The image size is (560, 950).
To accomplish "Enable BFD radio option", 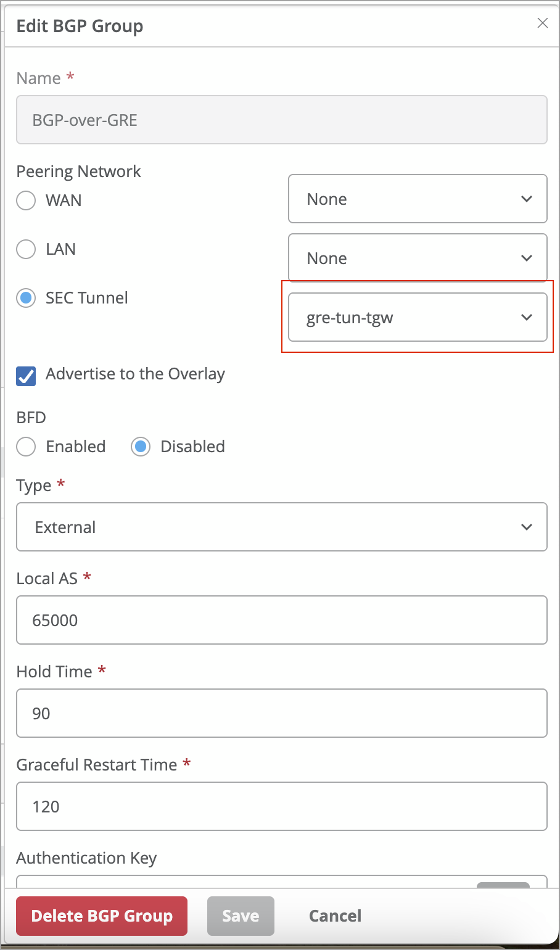I will coord(26,447).
